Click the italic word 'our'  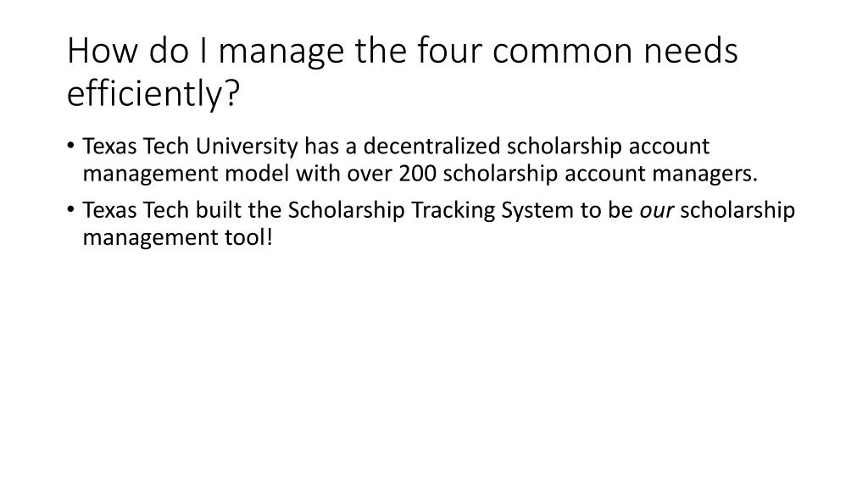click(x=657, y=211)
